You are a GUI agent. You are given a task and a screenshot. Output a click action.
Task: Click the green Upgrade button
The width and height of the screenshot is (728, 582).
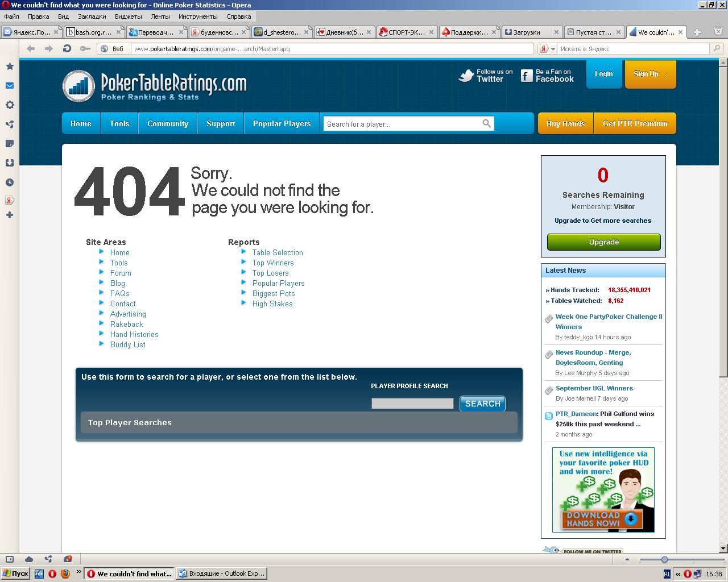click(x=603, y=242)
